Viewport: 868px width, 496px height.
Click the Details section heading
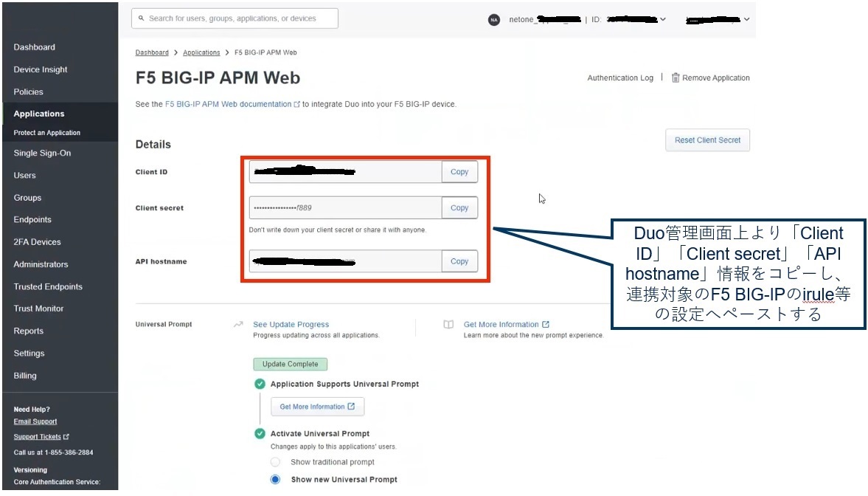153,145
